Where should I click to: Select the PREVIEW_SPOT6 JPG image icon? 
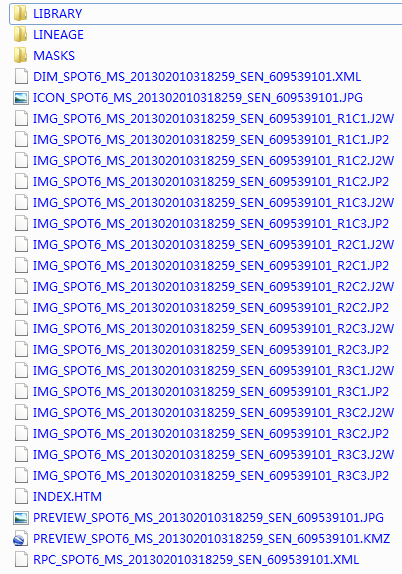[x=21, y=518]
